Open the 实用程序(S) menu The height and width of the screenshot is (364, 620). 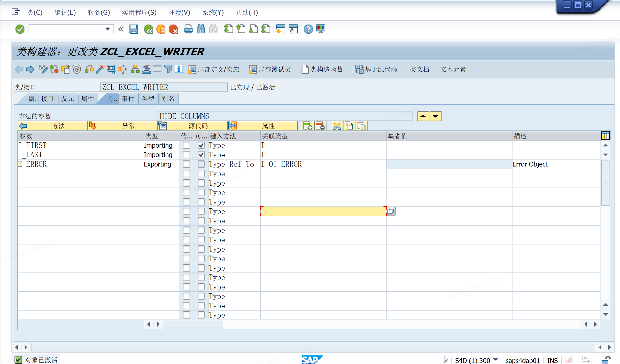tap(139, 13)
